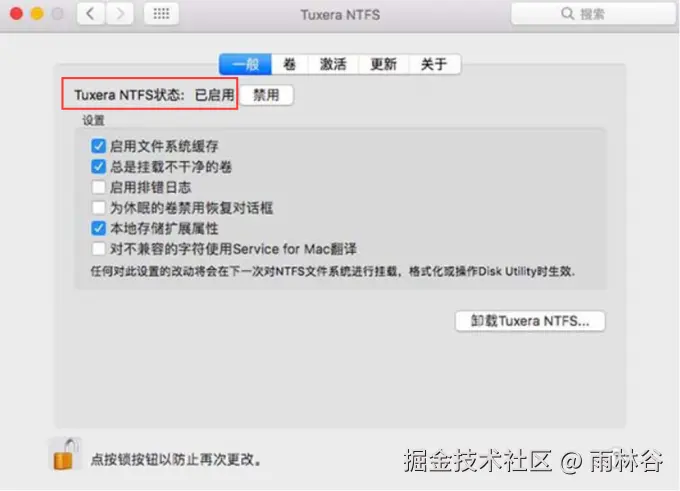Open the 激活 tab
This screenshot has height=491, width=680.
[x=333, y=64]
